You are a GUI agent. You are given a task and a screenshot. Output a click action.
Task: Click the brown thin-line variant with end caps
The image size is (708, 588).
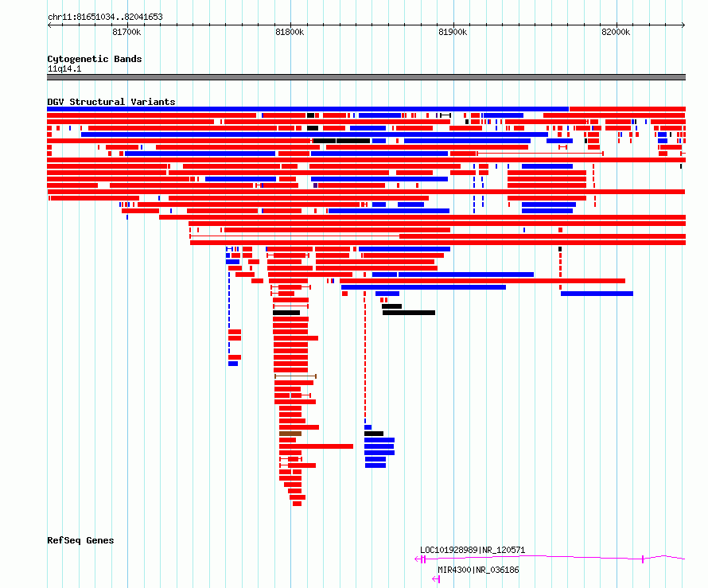click(295, 376)
